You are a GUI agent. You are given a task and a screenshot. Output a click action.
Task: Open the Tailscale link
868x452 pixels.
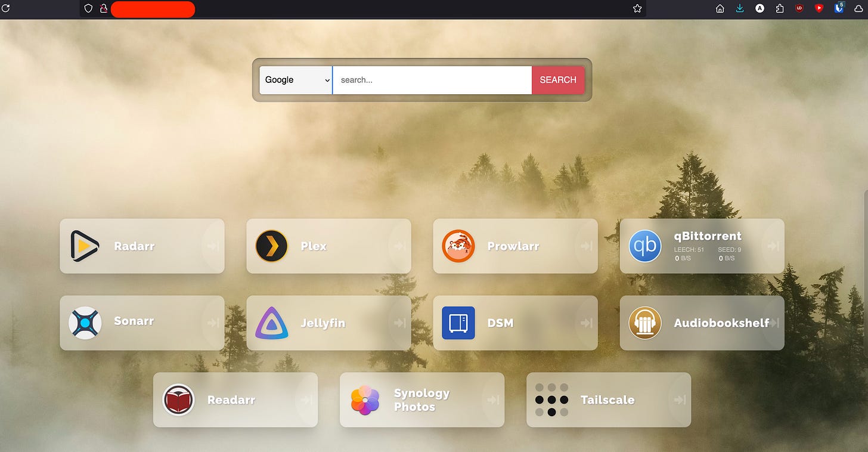click(607, 400)
